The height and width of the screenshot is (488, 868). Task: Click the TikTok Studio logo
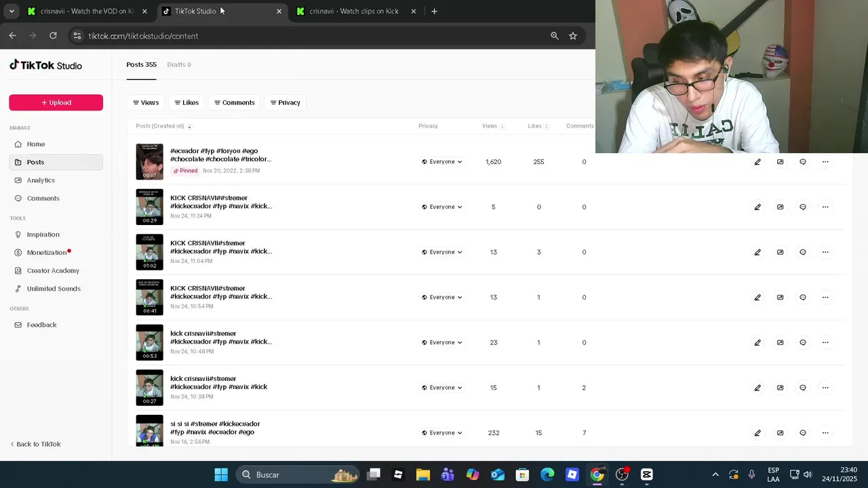click(45, 65)
